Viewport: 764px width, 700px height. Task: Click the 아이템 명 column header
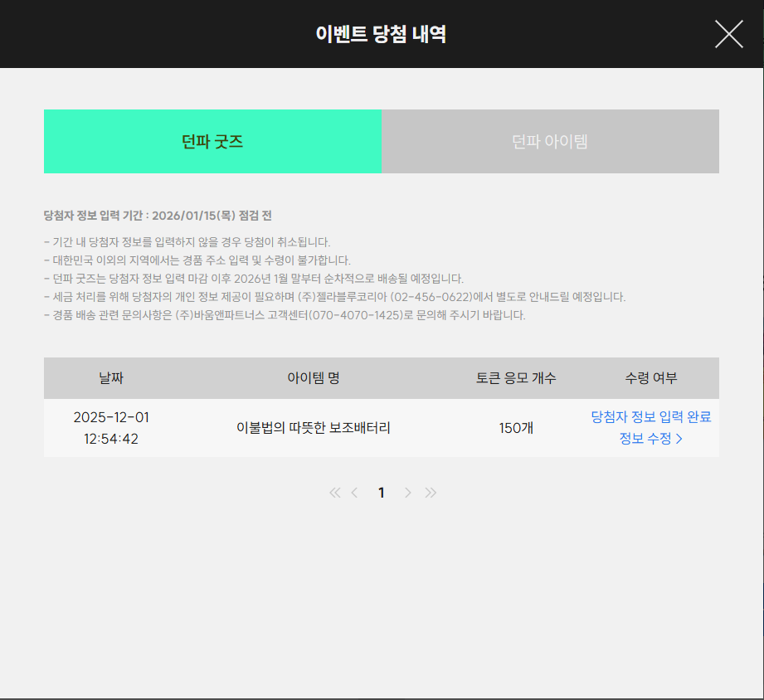[x=314, y=378]
